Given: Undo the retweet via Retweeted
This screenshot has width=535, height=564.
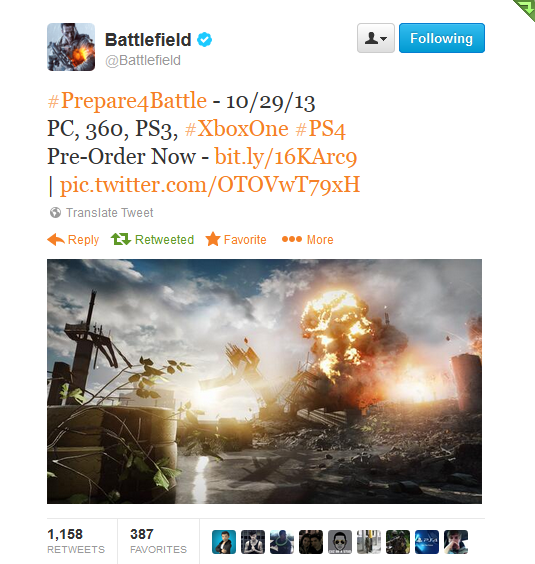Looking at the screenshot, I should (x=153, y=240).
